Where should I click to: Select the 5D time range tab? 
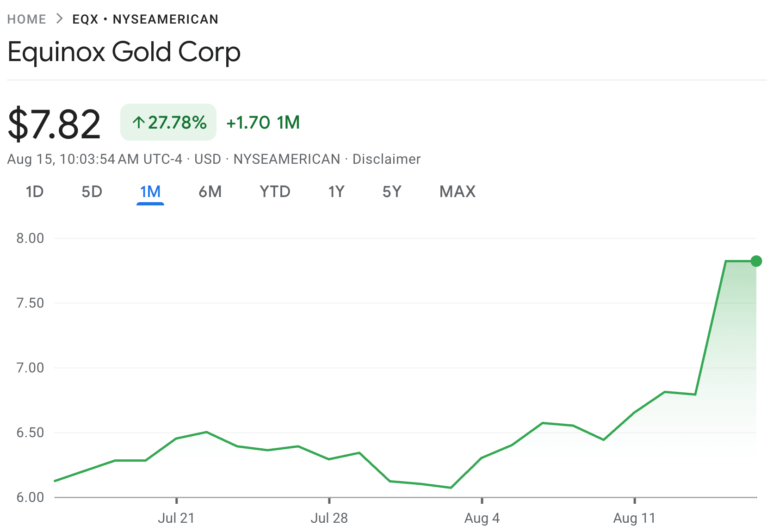[x=92, y=192]
